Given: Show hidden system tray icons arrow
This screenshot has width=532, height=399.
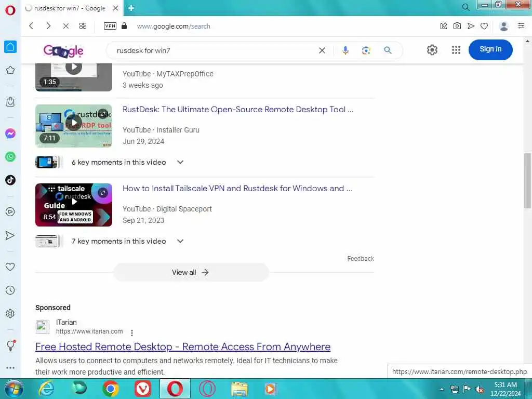Looking at the screenshot, I should coord(442,389).
